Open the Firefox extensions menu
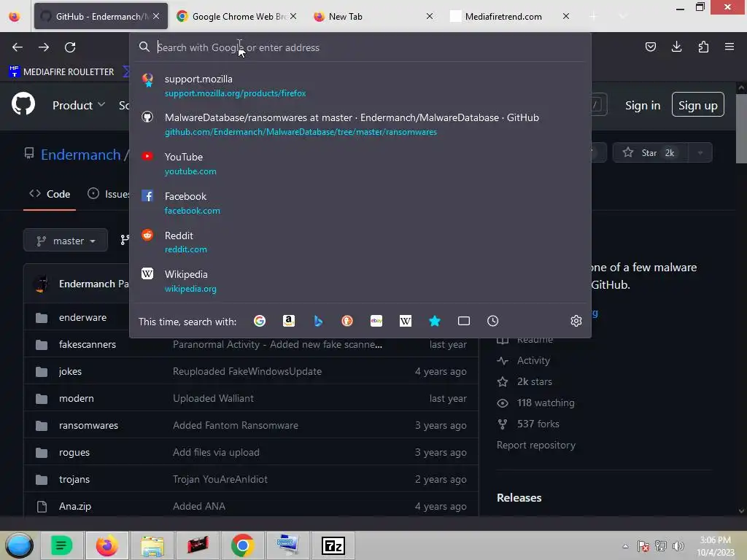747x560 pixels. [x=703, y=47]
